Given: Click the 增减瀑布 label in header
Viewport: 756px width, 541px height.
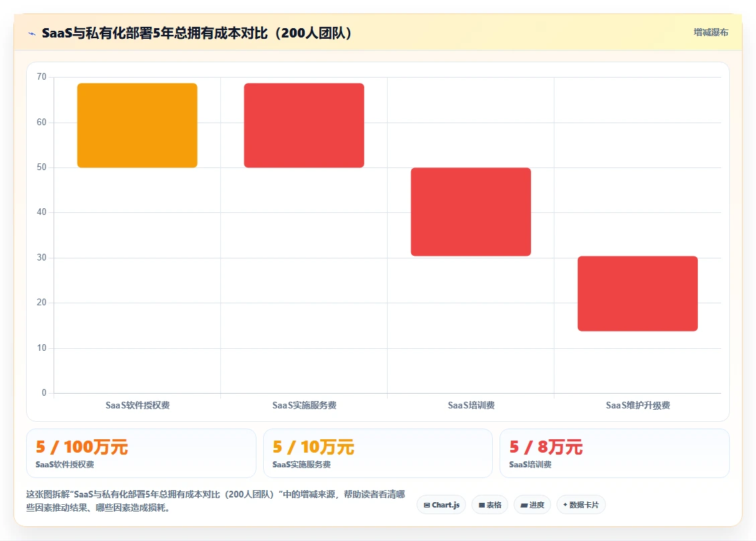Looking at the screenshot, I should pos(710,32).
